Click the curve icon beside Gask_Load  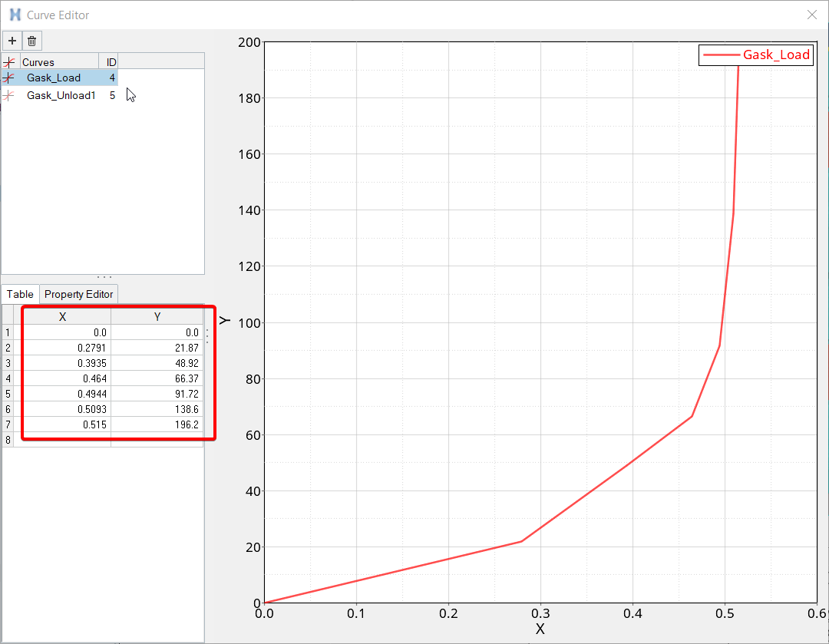tap(9, 78)
